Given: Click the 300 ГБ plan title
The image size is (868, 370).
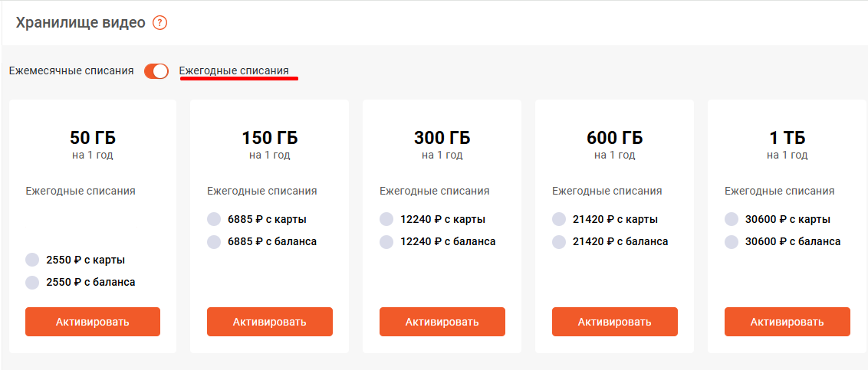Looking at the screenshot, I should click(442, 139).
